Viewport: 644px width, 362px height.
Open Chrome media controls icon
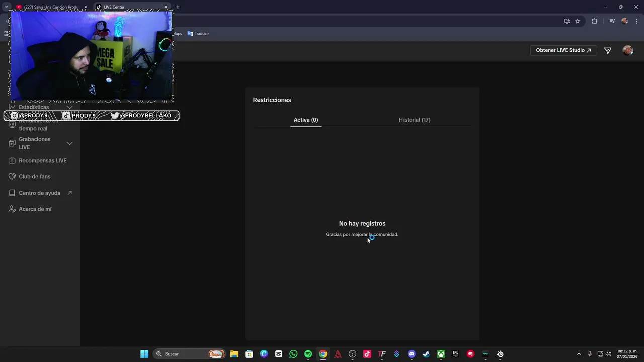tap(612, 21)
